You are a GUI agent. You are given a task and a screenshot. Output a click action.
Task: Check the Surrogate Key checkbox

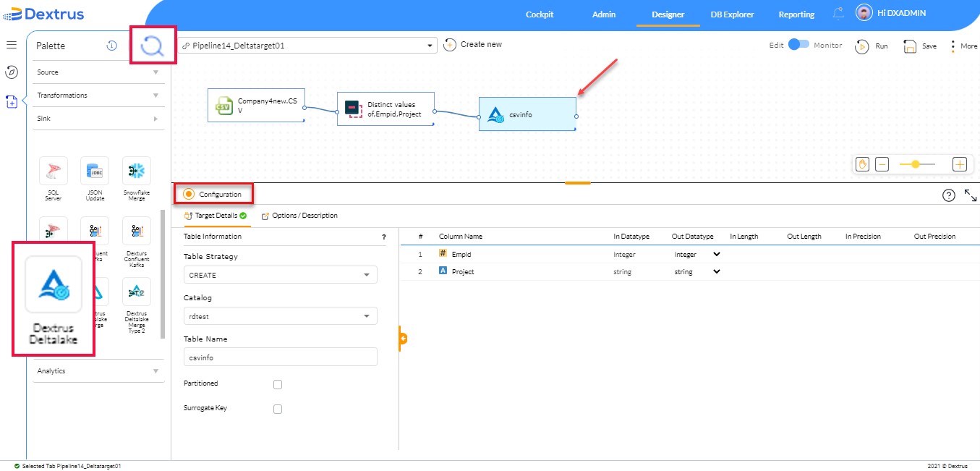[x=278, y=409]
